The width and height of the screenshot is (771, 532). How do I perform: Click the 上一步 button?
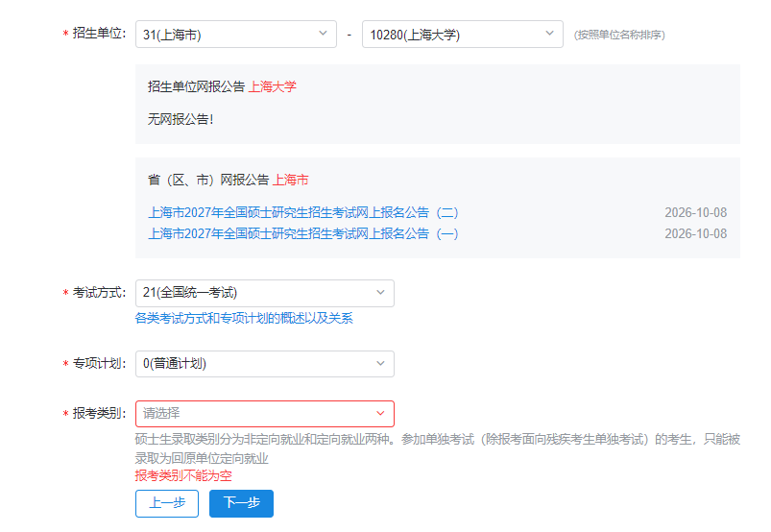coord(167,503)
